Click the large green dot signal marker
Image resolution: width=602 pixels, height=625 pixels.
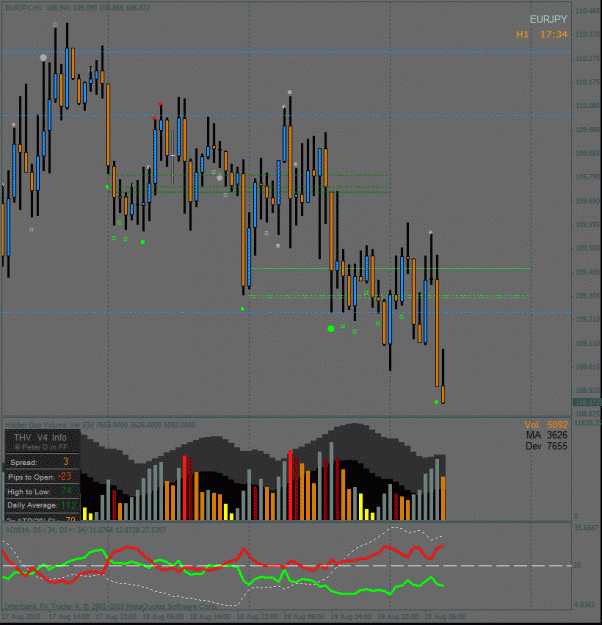coord(331,329)
